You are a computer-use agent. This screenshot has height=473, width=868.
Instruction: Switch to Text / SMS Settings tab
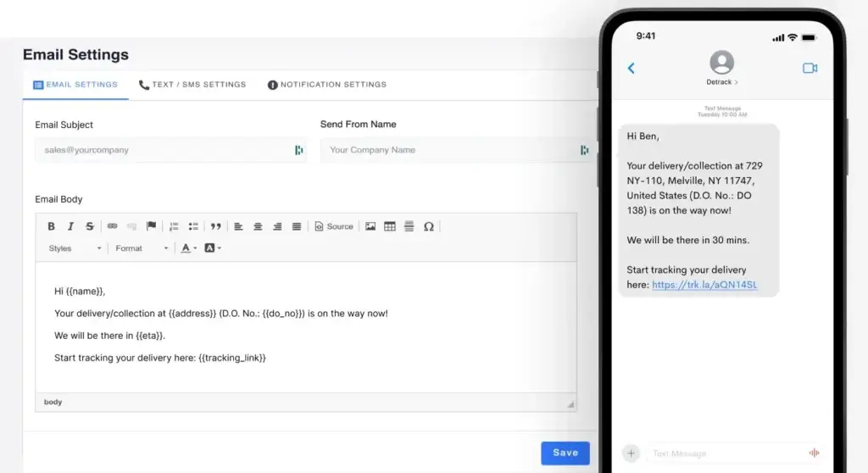tap(192, 85)
